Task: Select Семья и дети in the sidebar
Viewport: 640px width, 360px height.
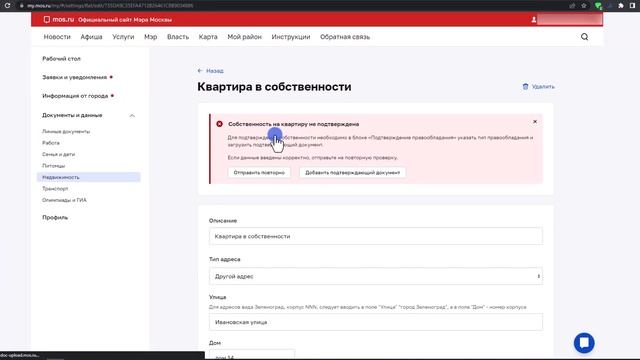Action: tap(59, 154)
